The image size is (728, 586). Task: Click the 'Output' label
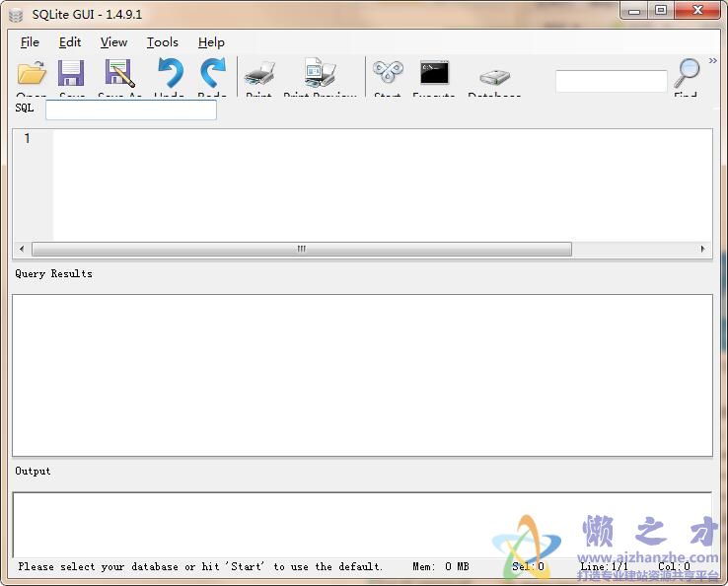click(x=33, y=471)
